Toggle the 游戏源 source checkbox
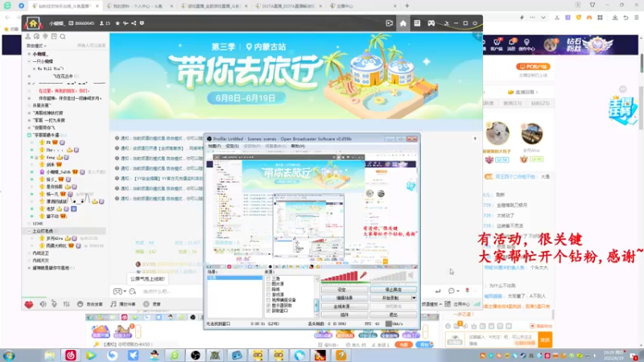Viewport: 644px width, 362px height. coord(268,294)
